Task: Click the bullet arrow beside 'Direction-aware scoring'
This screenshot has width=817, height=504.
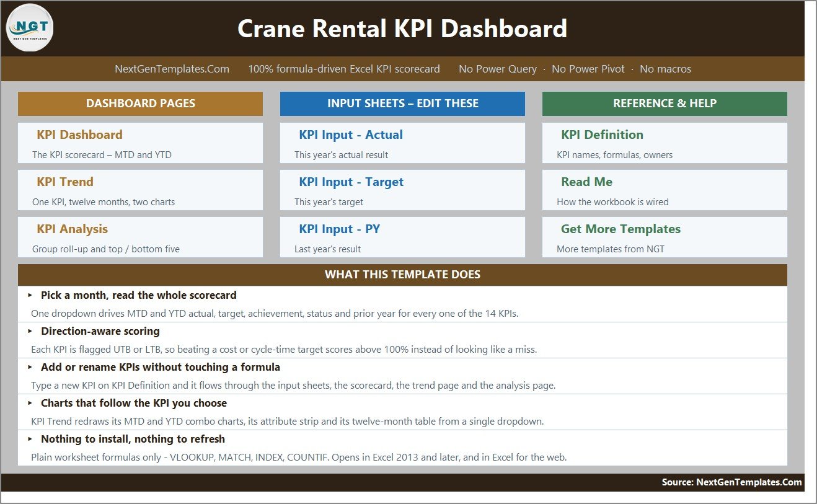Action: 30,331
